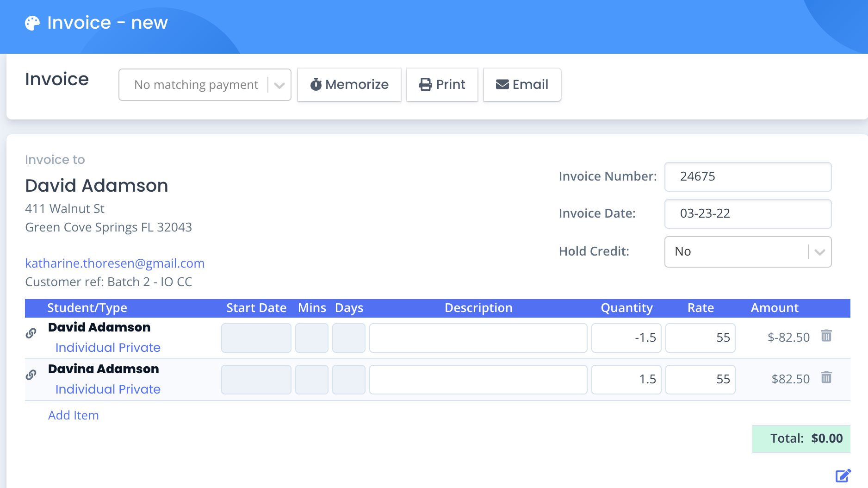
Task: Click the edit pencil icon at bottom right
Action: coord(843,475)
